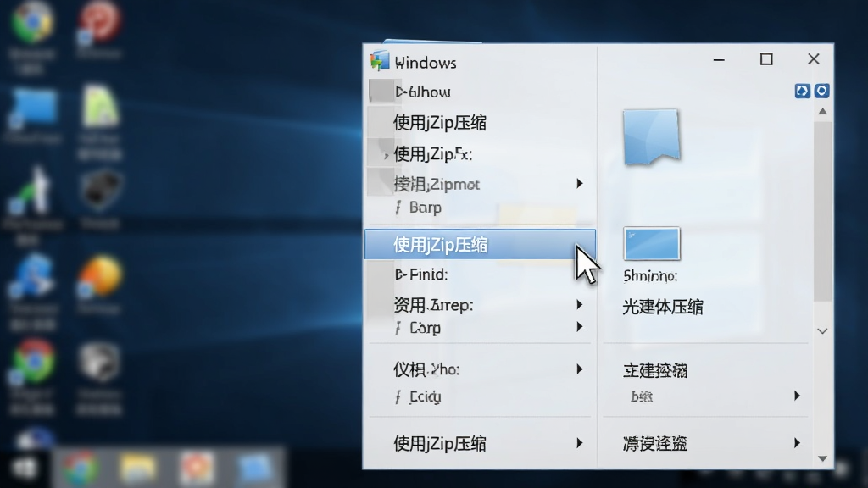The width and height of the screenshot is (868, 488).
Task: Click the chevron-down below the scrollbar track
Action: 822,331
